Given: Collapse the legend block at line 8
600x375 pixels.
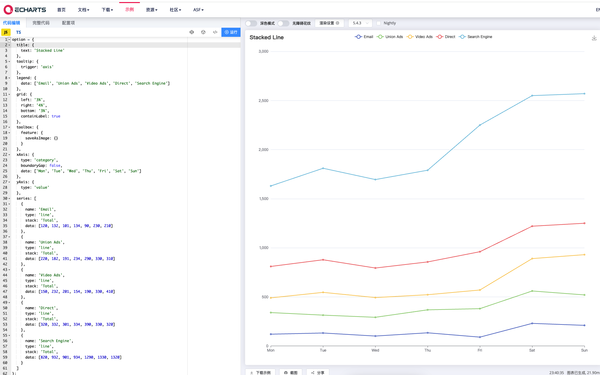Looking at the screenshot, I should click(10, 78).
